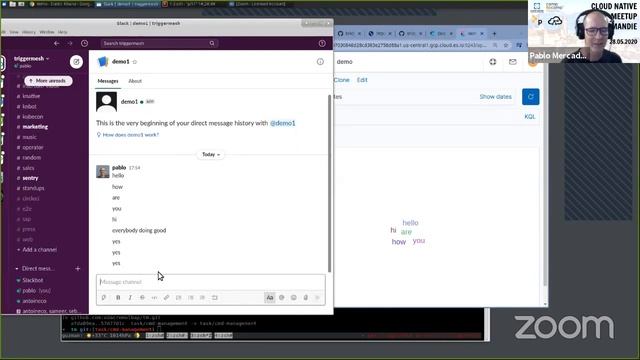Send the Slack message
Screen dimensions: 640x360
point(318,298)
